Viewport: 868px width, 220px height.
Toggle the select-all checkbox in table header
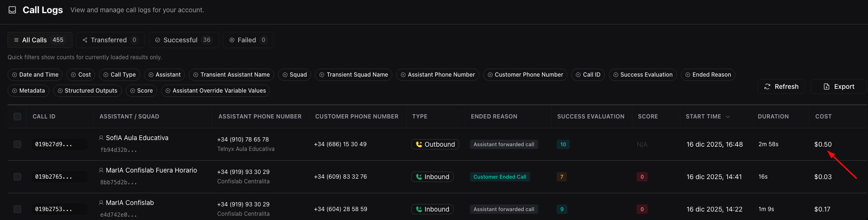click(17, 117)
